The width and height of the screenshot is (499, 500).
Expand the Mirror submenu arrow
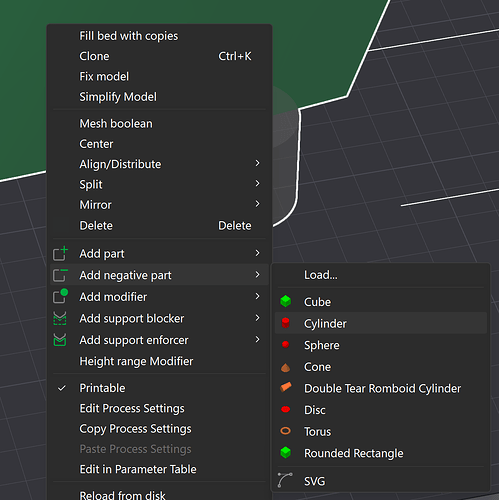pos(257,204)
